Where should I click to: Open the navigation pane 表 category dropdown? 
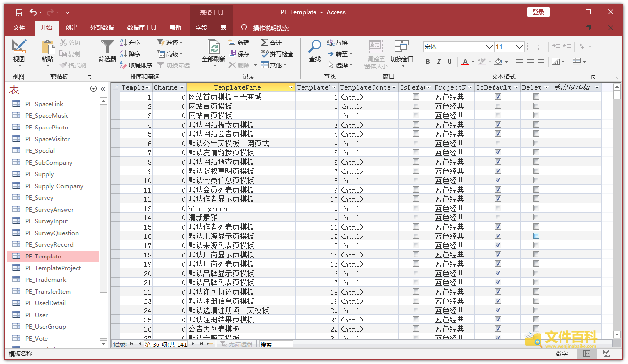(x=94, y=89)
